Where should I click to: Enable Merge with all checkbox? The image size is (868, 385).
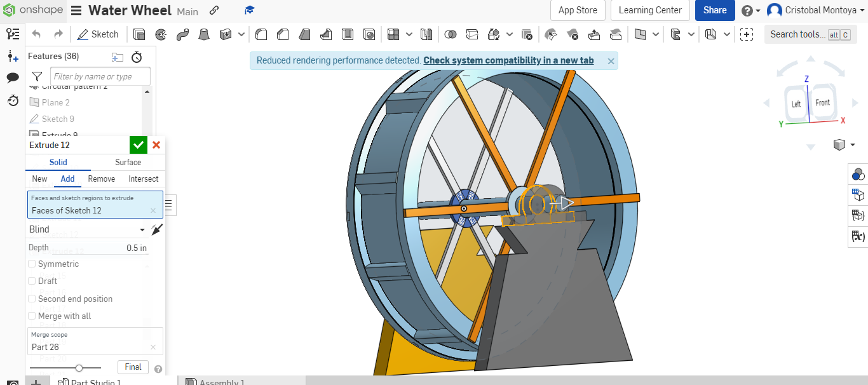pyautogui.click(x=32, y=316)
